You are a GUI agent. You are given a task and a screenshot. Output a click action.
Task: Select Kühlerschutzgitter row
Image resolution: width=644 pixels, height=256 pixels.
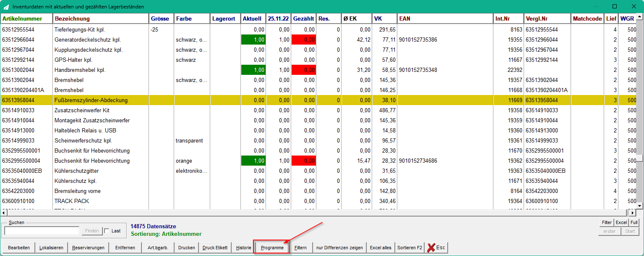pos(318,171)
